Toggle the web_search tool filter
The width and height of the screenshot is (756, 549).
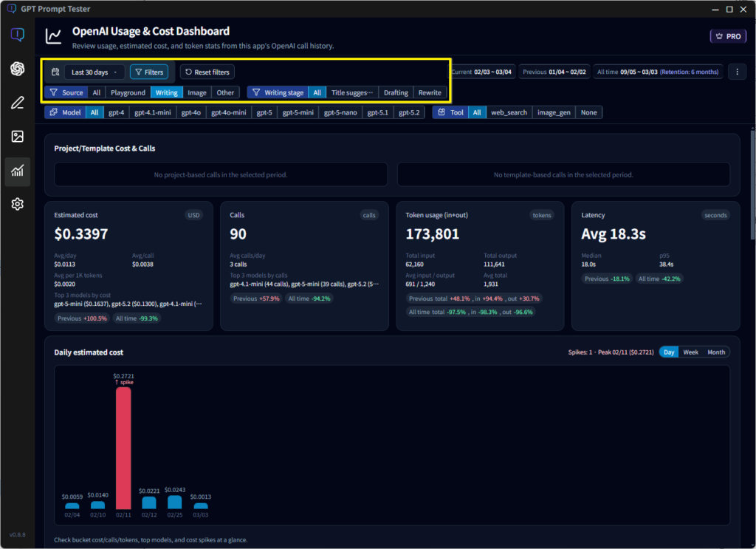509,112
